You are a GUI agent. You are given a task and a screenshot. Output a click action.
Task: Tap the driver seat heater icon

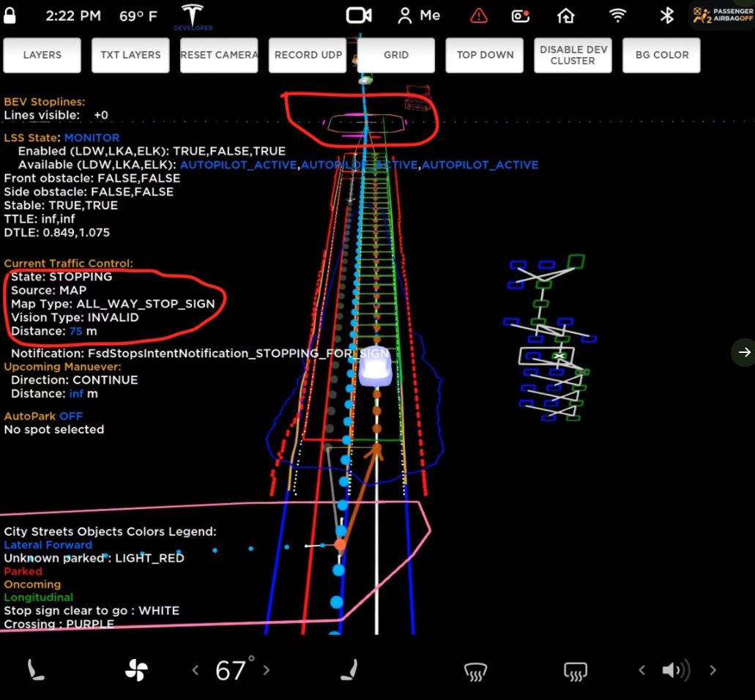click(x=35, y=670)
